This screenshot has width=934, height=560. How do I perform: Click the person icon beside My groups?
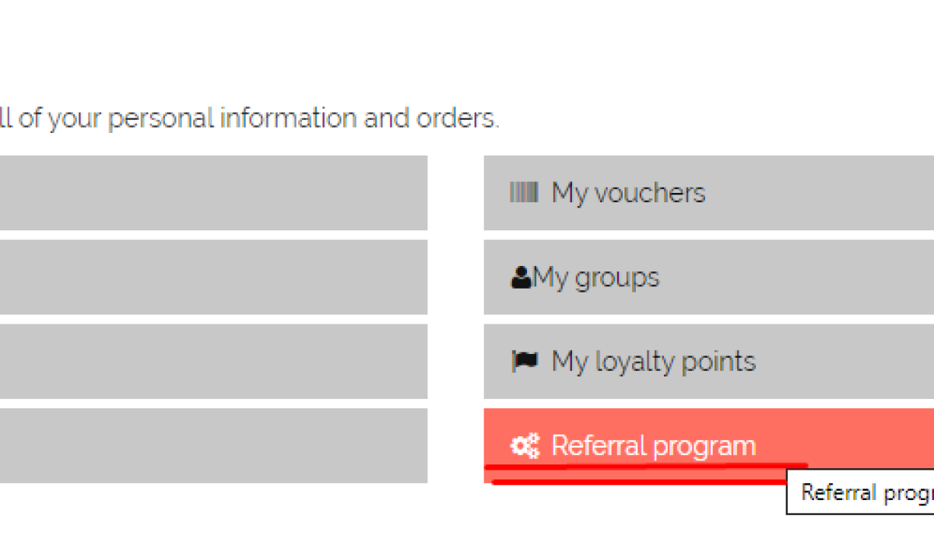(x=521, y=277)
